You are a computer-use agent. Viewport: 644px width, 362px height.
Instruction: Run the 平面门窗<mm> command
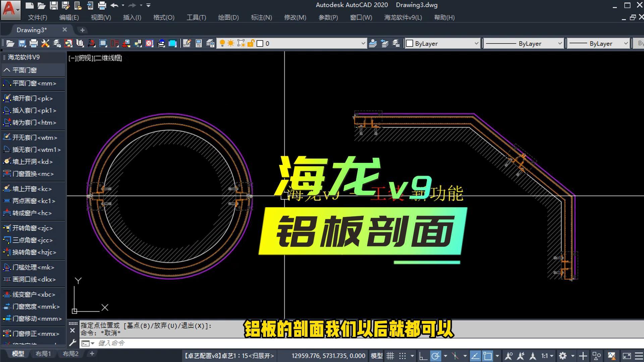tap(33, 83)
